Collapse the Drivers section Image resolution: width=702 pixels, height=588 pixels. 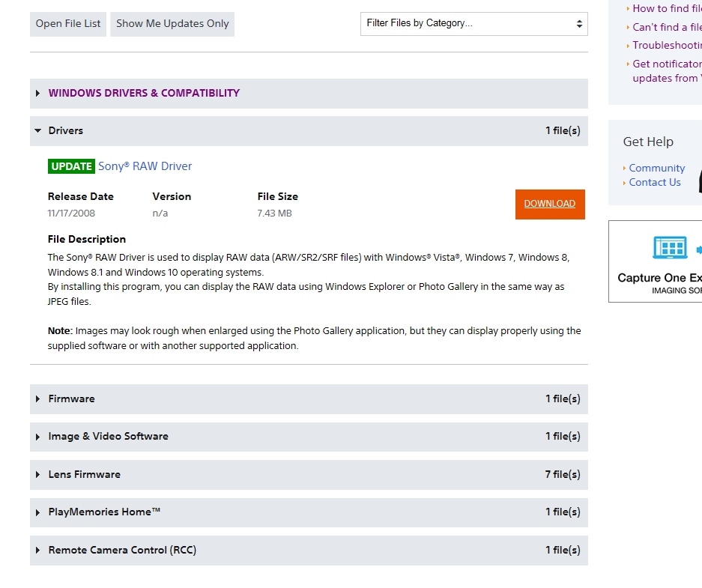pos(309,130)
